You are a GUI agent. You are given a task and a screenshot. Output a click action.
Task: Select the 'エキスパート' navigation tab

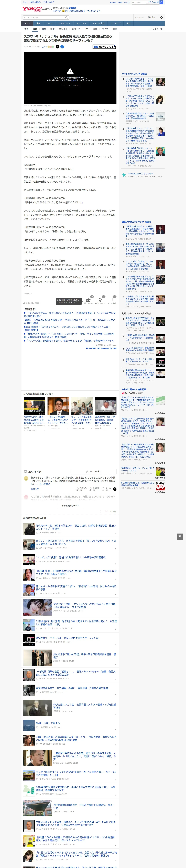64,24
